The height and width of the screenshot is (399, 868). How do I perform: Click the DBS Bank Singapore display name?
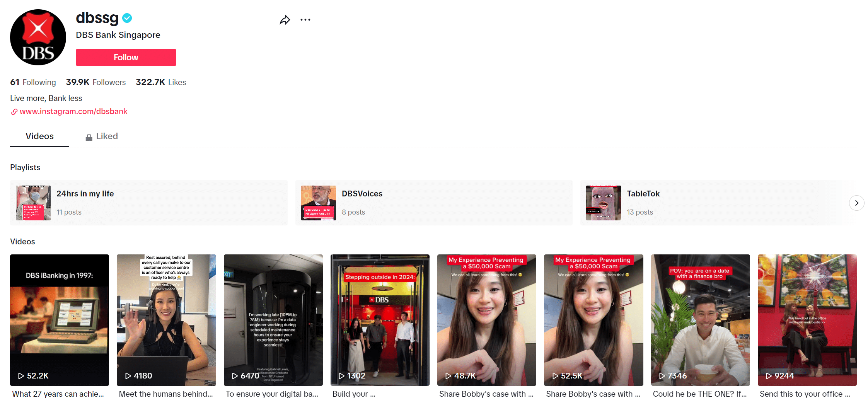(x=118, y=35)
